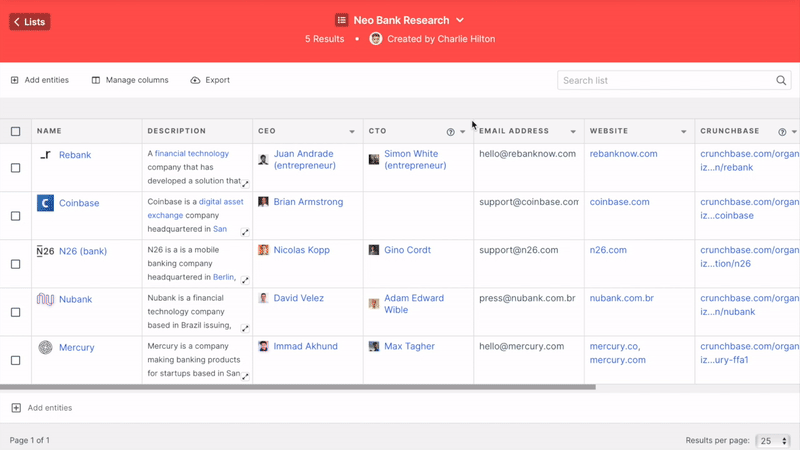Open the N26 (bank) entity link
This screenshot has width=800, height=450.
pos(83,251)
